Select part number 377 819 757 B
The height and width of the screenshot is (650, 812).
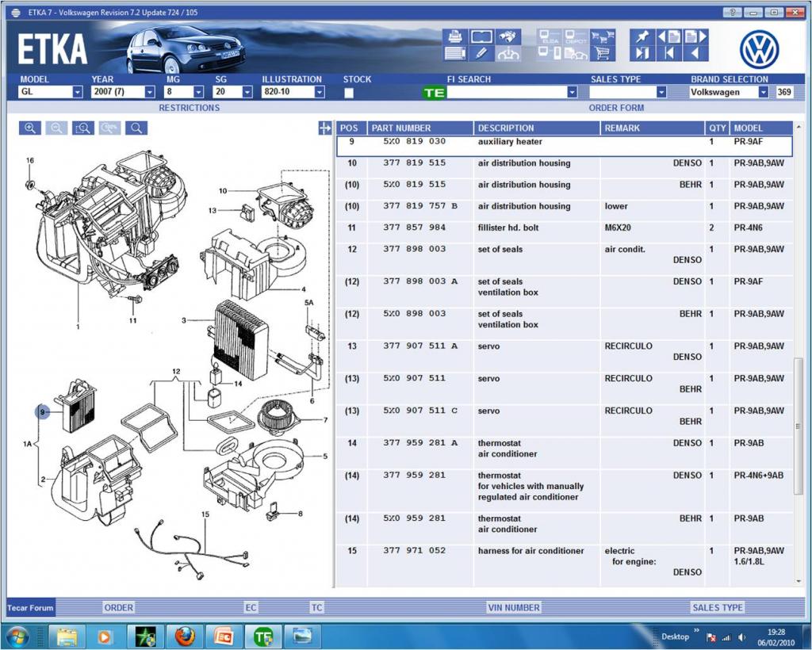pyautogui.click(x=420, y=206)
